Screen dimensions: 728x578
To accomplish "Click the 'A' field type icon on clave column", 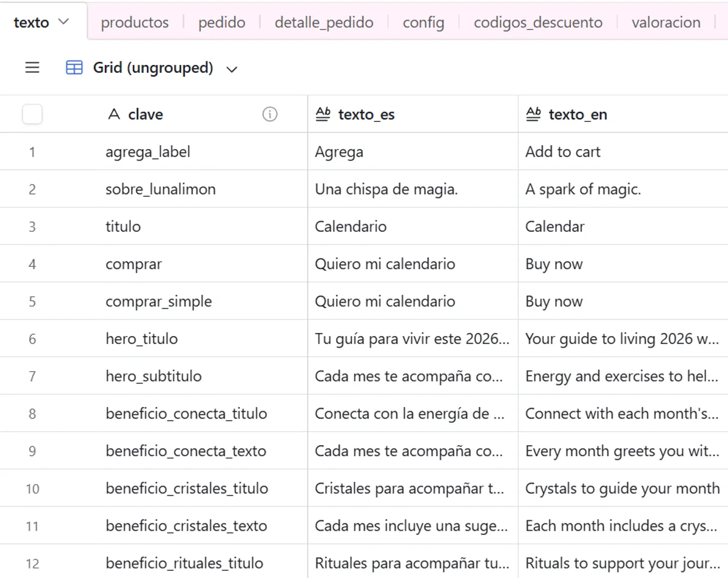I will coord(113,113).
